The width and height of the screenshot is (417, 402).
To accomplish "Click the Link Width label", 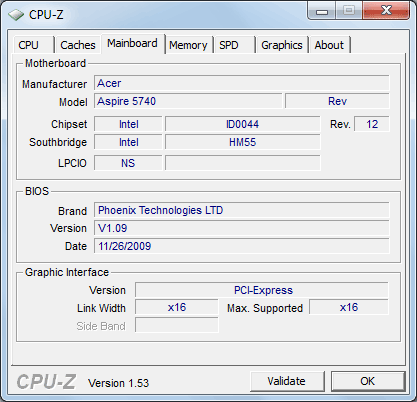I will 101,308.
